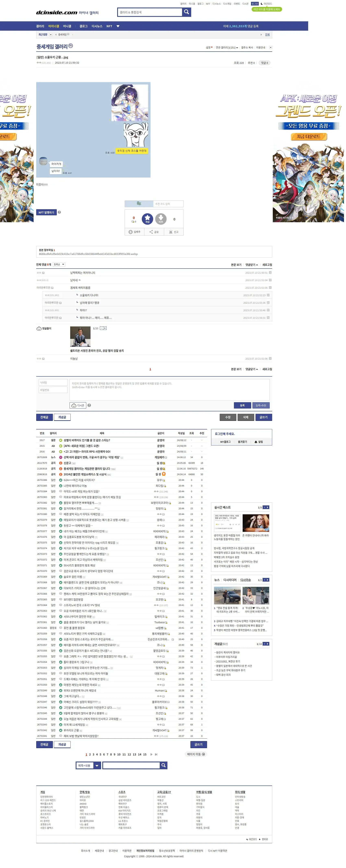
Task: Click the dcinside.com logo
Action: pyautogui.click(x=57, y=12)
